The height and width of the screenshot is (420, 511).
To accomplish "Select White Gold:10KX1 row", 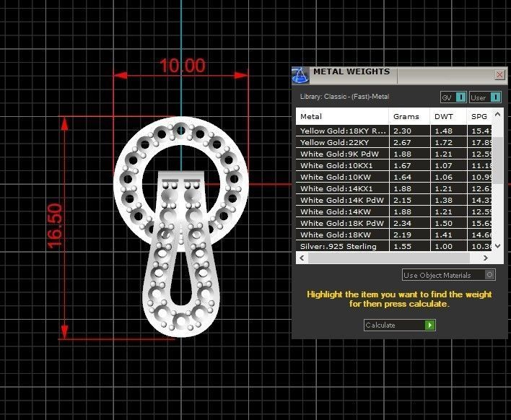I will pyautogui.click(x=393, y=165).
